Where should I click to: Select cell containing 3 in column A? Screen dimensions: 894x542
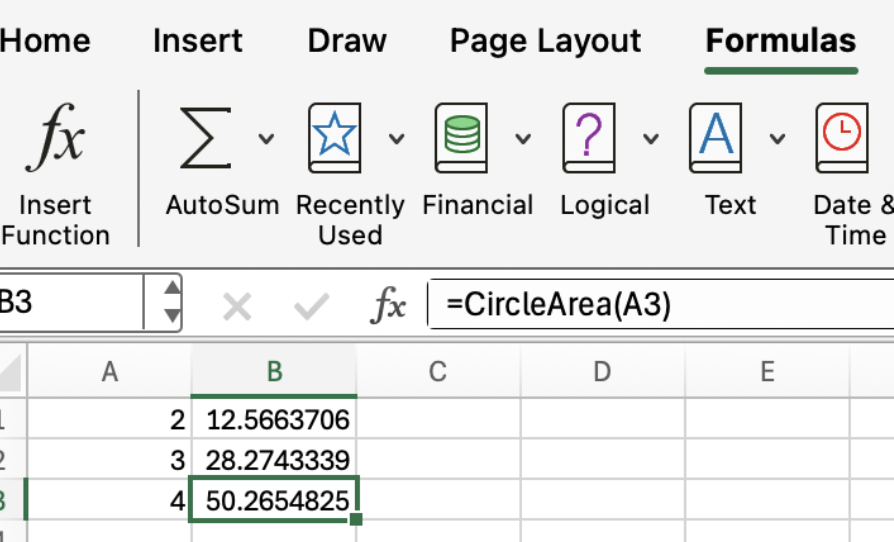click(109, 459)
